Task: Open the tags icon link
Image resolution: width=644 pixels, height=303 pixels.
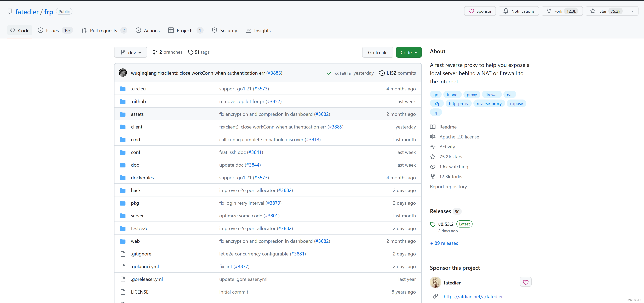Action: coord(191,52)
